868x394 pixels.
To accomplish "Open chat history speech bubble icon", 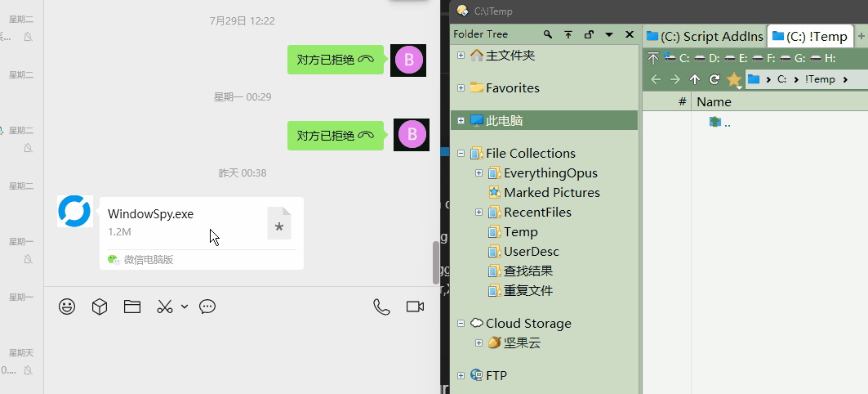I will click(x=207, y=307).
